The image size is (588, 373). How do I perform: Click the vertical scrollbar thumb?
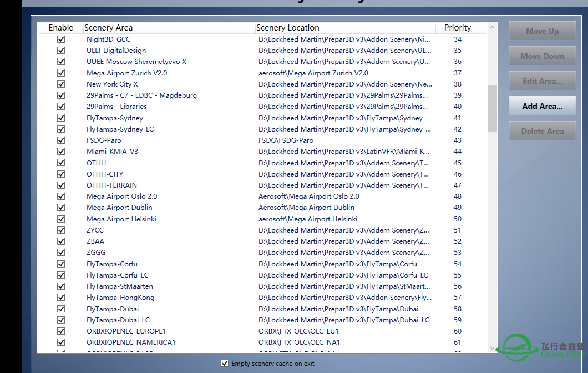pyautogui.click(x=492, y=108)
